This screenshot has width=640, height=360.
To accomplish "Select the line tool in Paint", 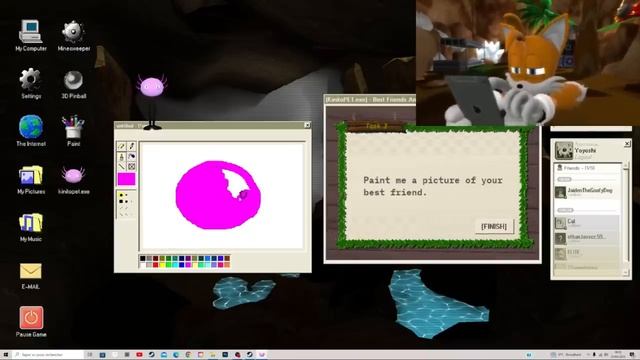I will click(121, 167).
